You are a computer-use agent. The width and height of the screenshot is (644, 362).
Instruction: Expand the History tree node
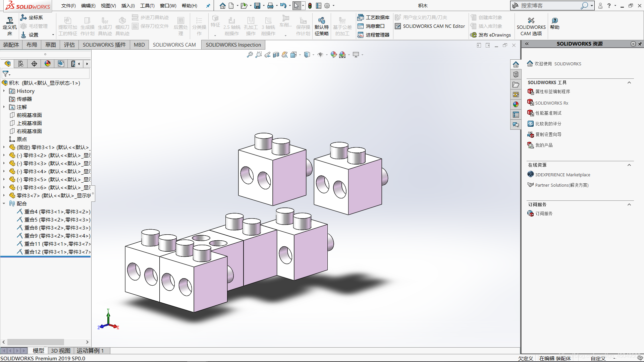[x=4, y=91]
